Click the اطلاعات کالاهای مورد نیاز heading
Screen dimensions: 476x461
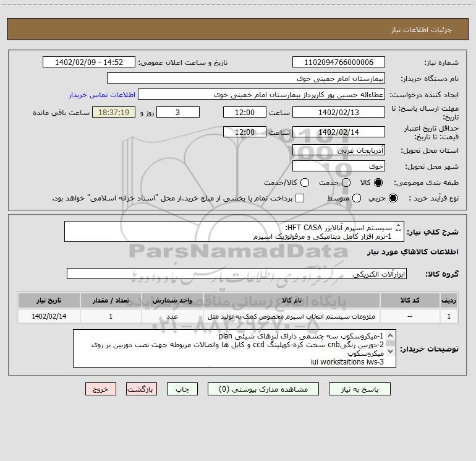pyautogui.click(x=413, y=252)
